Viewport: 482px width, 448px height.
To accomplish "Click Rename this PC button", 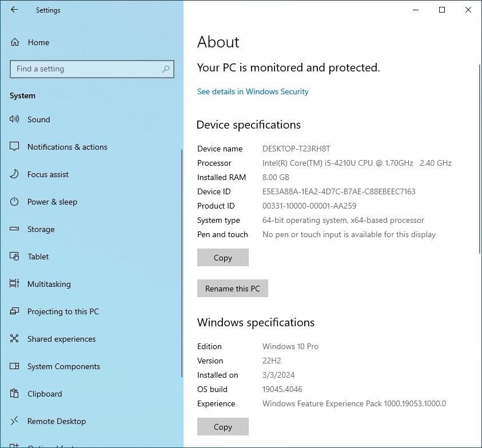I will coord(233,288).
